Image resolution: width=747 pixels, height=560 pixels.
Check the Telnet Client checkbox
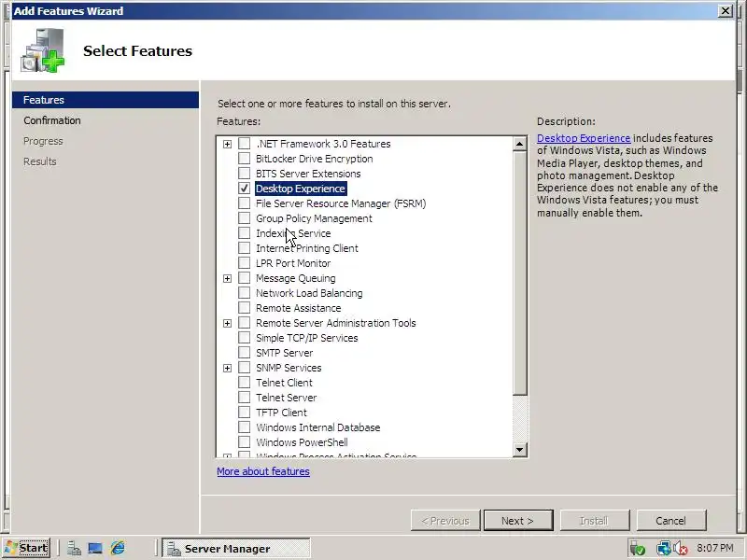pos(244,383)
